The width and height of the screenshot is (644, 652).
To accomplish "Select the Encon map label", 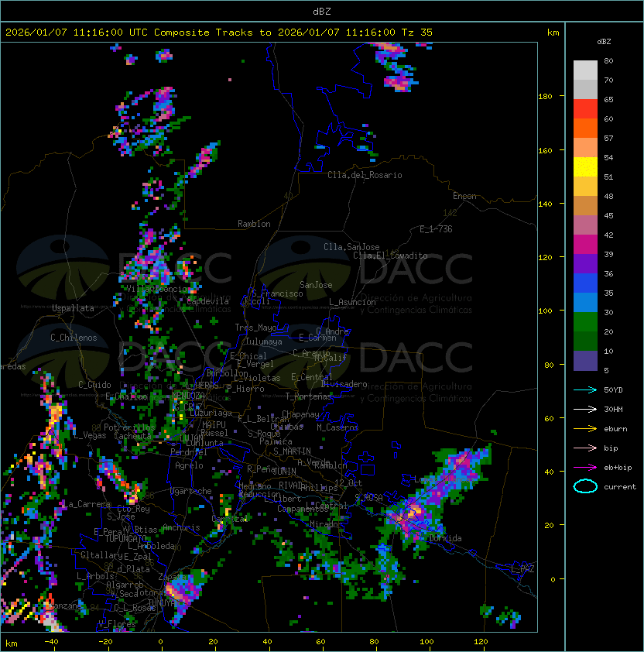I will pos(464,196).
